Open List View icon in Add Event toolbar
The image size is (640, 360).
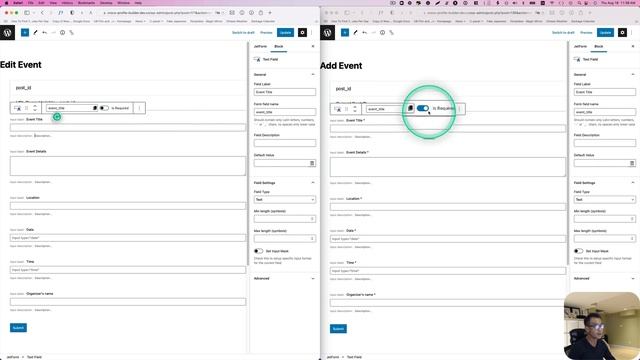[x=391, y=33]
